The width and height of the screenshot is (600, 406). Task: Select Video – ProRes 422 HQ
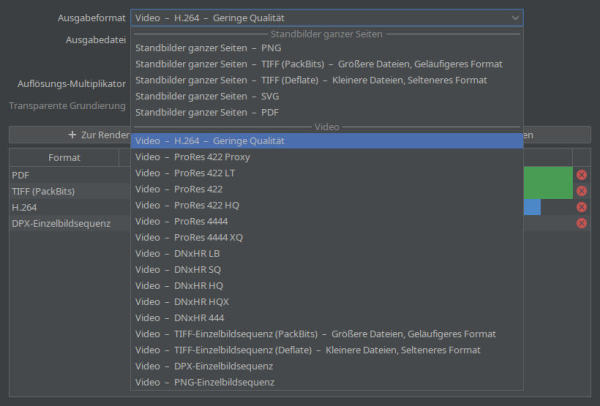327,205
